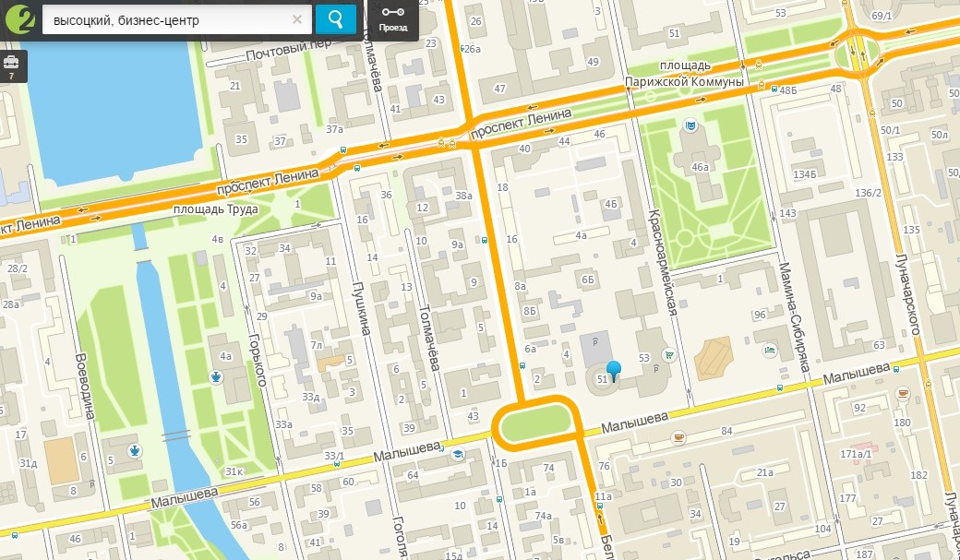The image size is (960, 560).
Task: Open the briefcase icon with 7 results
Action: tap(11, 66)
